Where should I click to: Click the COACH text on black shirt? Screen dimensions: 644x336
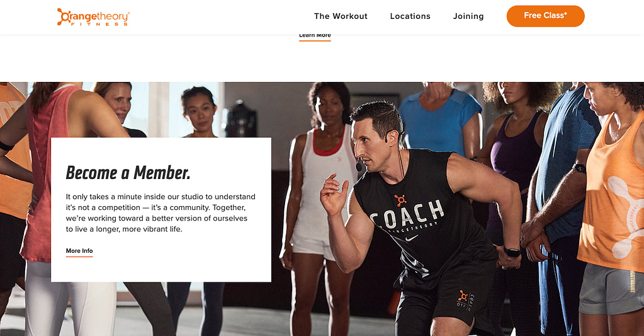(407, 214)
